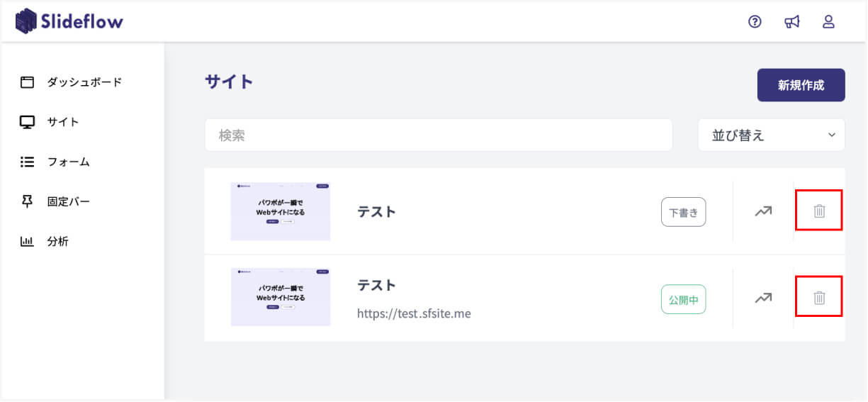Open フォーム from the sidebar

tap(68, 162)
